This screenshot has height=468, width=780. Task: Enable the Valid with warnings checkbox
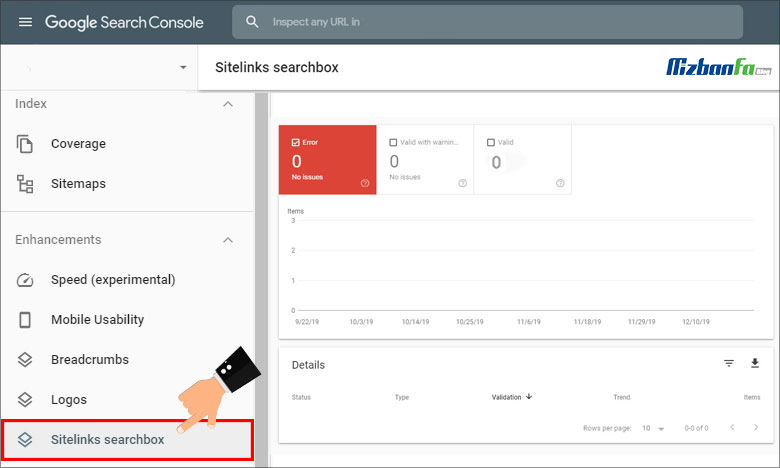tap(393, 142)
